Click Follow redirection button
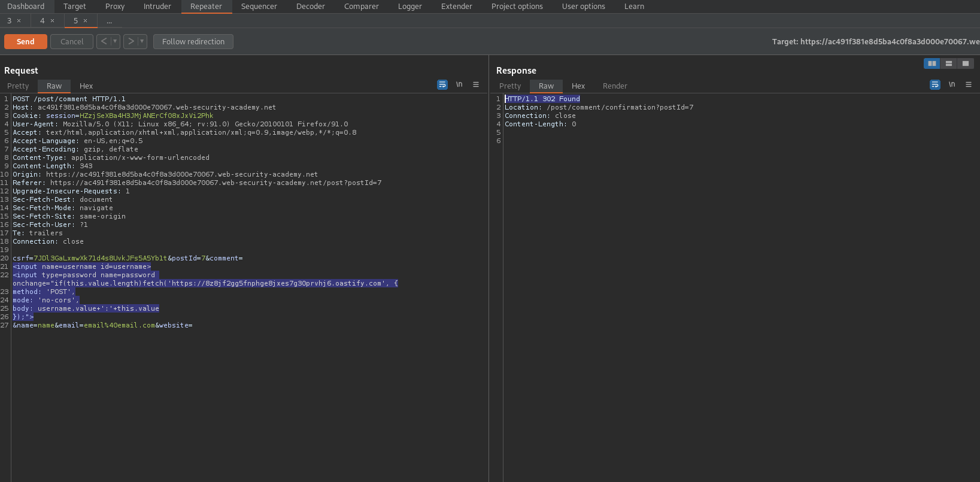Viewport: 980px width, 482px height. click(x=193, y=41)
